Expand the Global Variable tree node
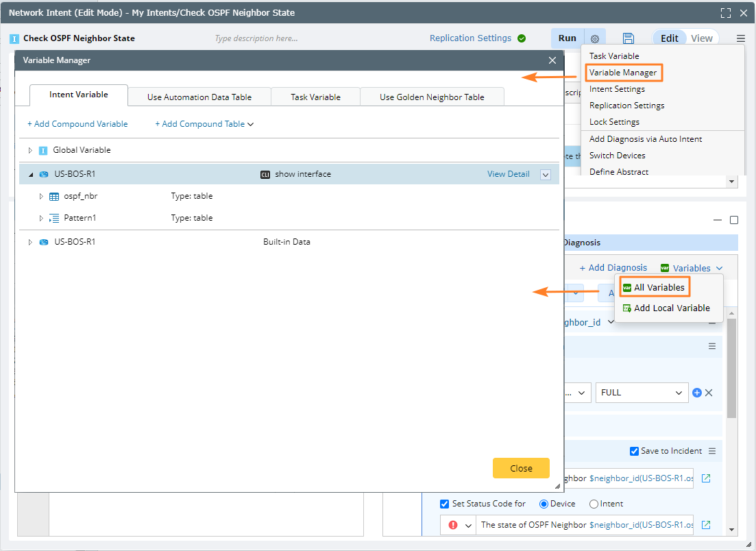Screen dimensions: 756x551 [x=30, y=150]
